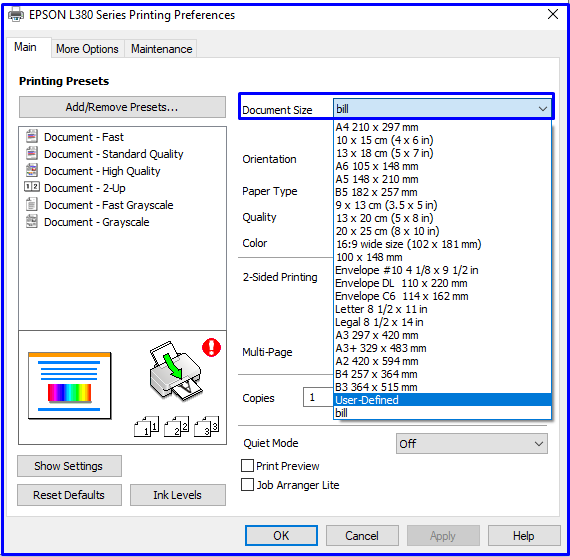Open Ink Levels

point(178,495)
